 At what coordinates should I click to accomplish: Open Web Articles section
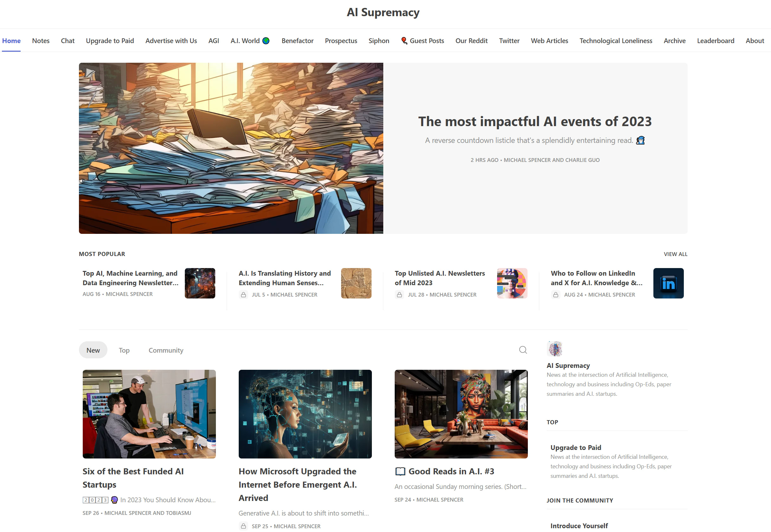[x=549, y=41]
